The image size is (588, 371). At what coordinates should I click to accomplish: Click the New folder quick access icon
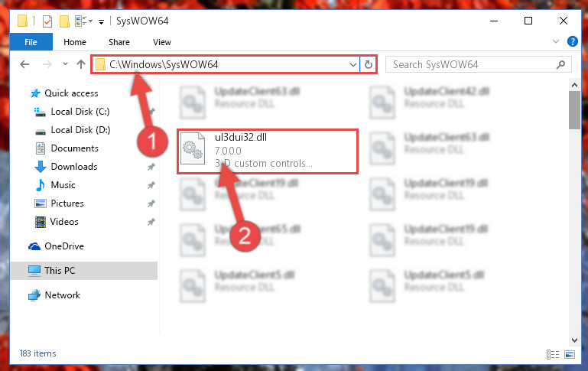pyautogui.click(x=64, y=21)
